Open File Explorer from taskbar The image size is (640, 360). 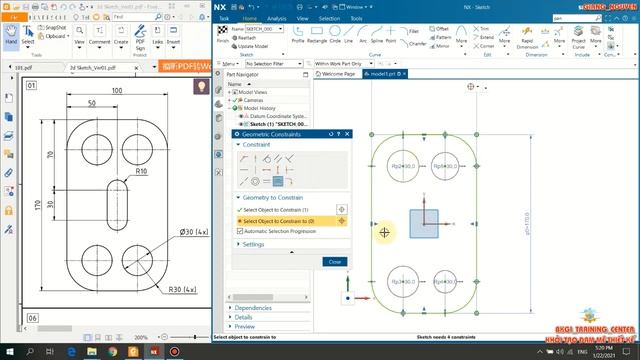[92, 351]
